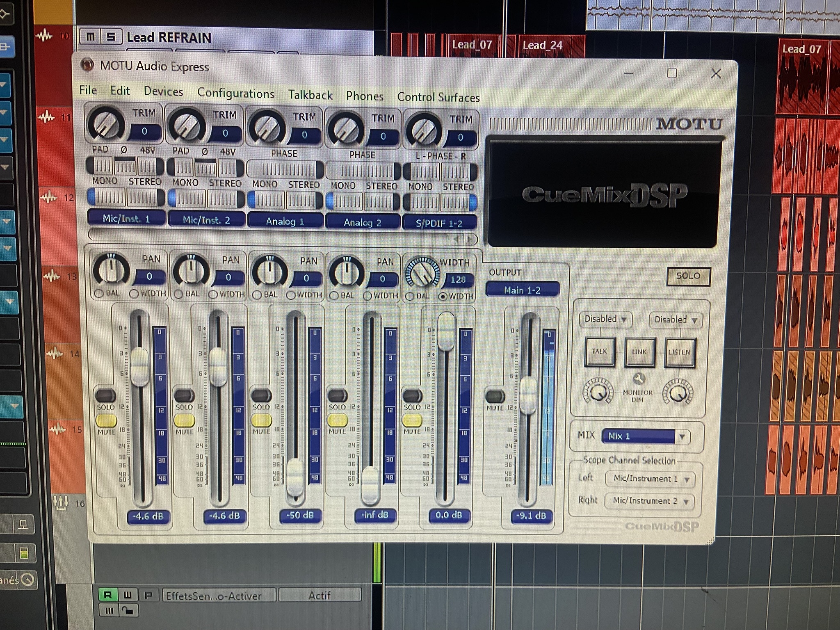This screenshot has height=630, width=840.
Task: Click the fader icon of Cubase track 16
Action: 61,503
